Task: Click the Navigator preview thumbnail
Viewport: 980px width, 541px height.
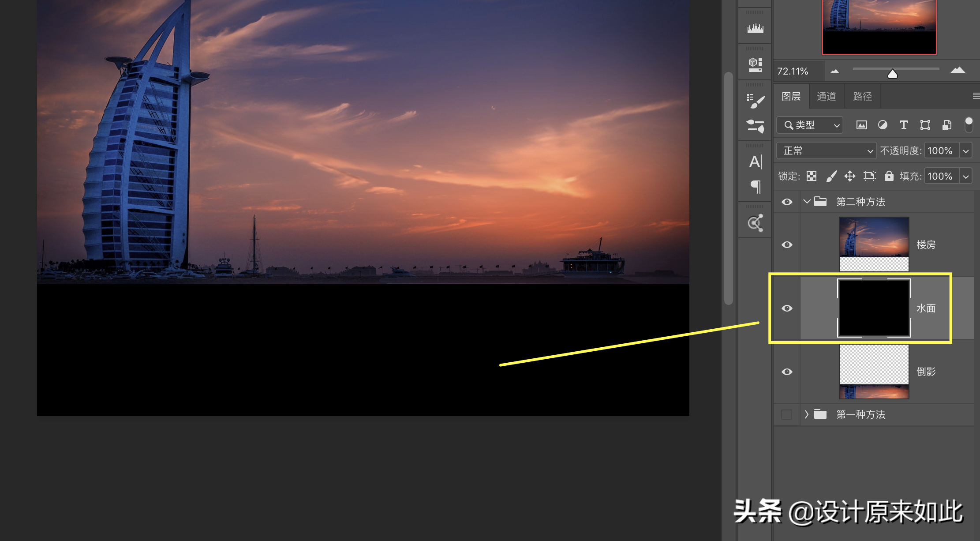Action: [879, 27]
